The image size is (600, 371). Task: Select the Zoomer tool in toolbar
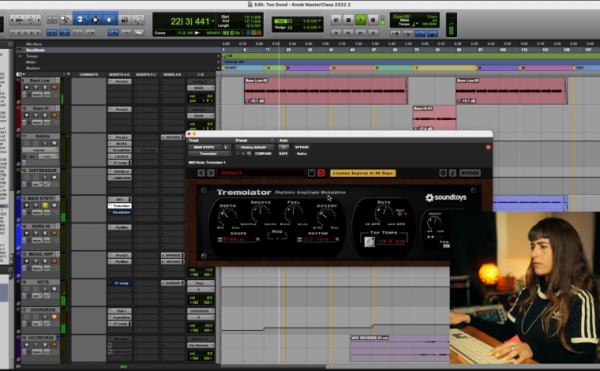coord(66,20)
